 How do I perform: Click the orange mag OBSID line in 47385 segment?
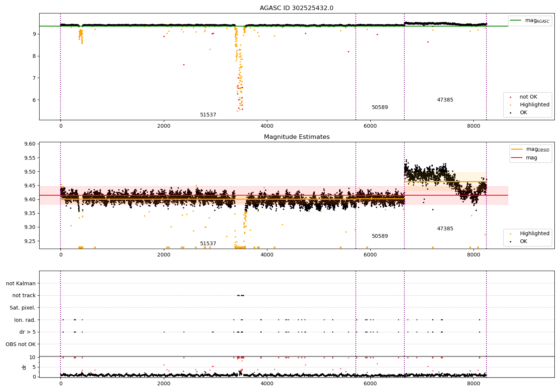[445, 182]
